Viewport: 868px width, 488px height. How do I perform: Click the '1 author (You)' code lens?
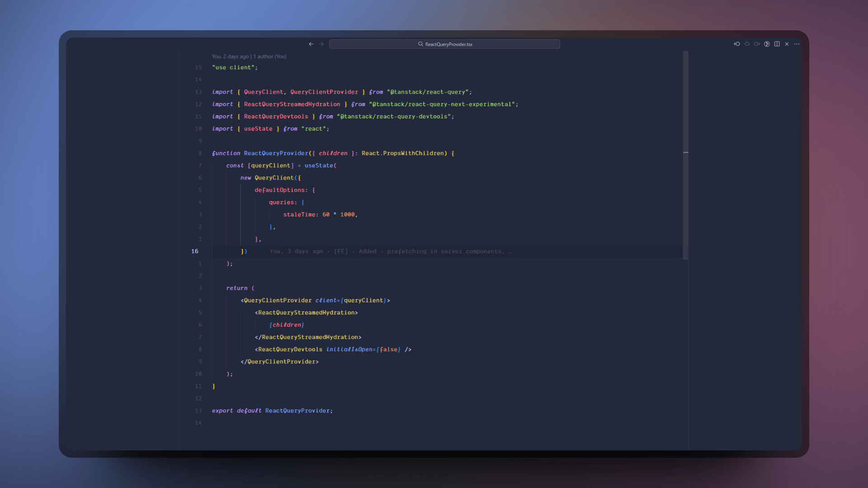[270, 56]
